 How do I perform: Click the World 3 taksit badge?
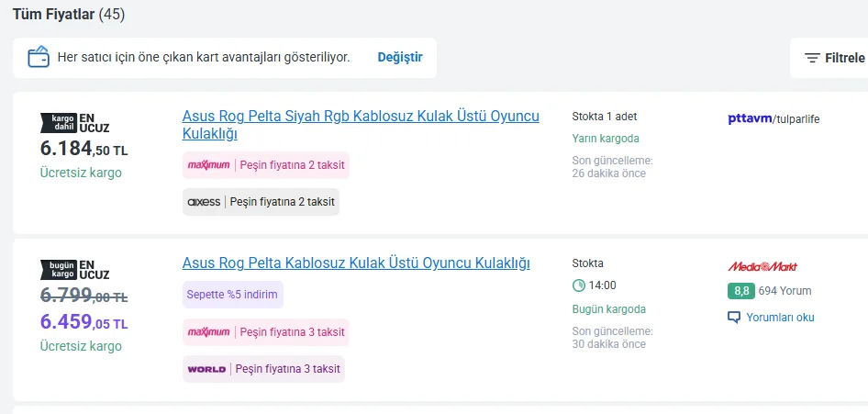pyautogui.click(x=263, y=369)
